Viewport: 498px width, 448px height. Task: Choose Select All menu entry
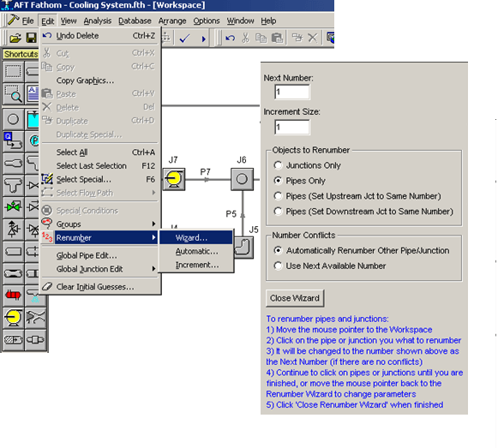click(99, 152)
